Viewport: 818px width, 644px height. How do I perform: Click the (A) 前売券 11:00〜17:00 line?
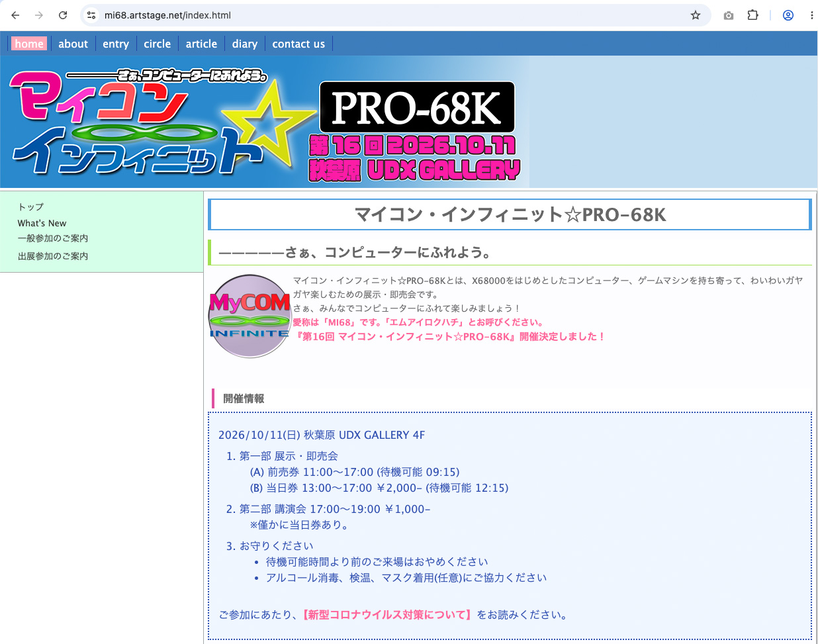[x=355, y=472]
